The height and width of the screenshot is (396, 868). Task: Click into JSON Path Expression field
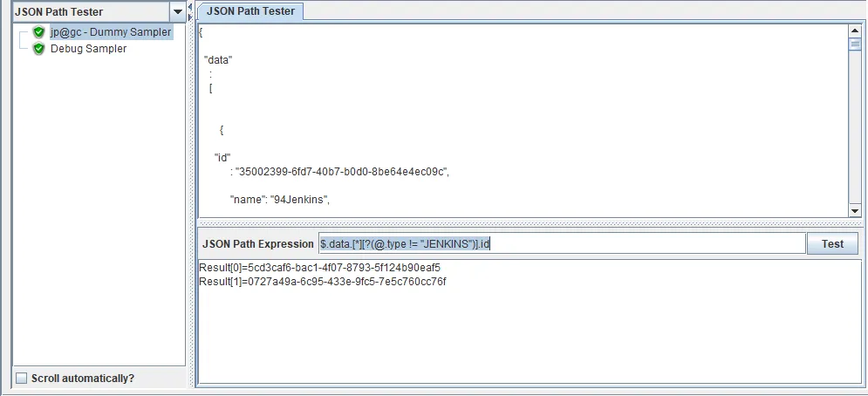coord(562,243)
